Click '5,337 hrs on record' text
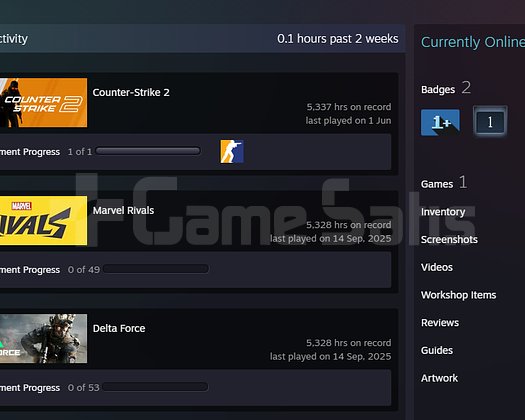 coord(349,107)
